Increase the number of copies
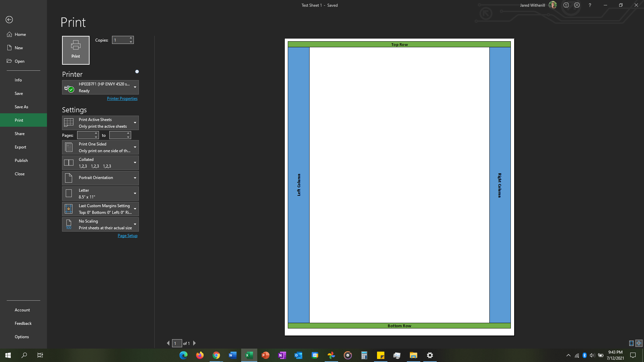Viewport: 644px width, 362px height. tap(131, 38)
